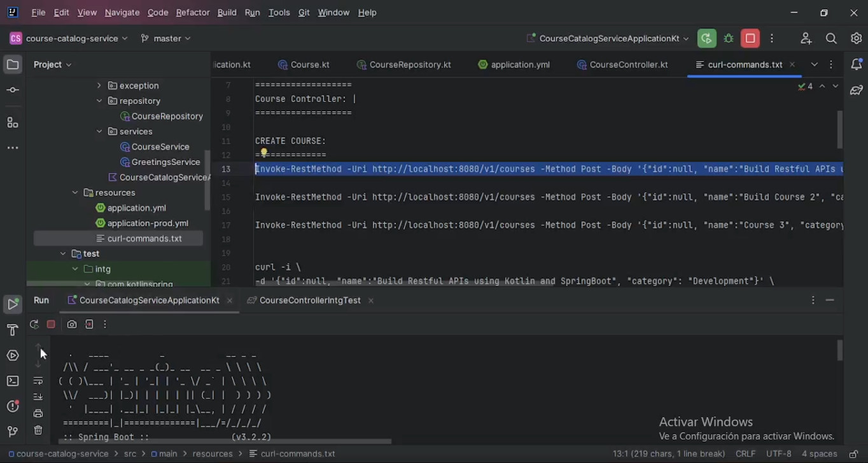Rerun CourseCatalogServiceApplicationKt from toolbar
Image resolution: width=868 pixels, height=463 pixels.
coord(706,38)
